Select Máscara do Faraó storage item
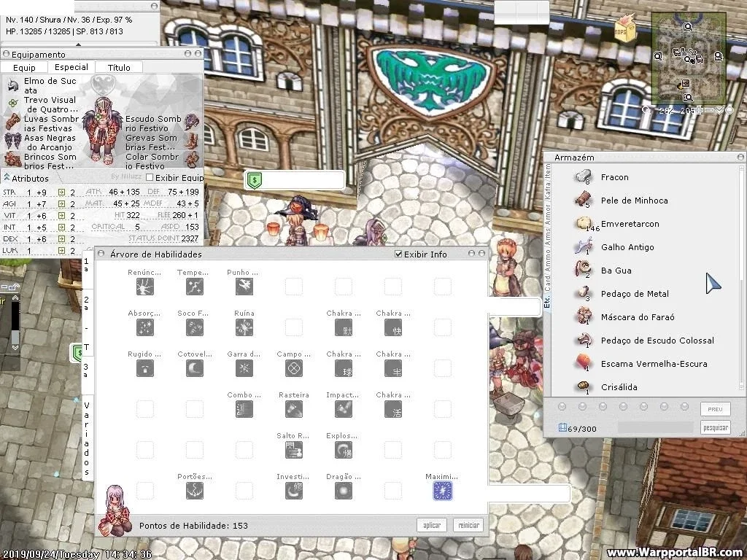The width and height of the screenshot is (747, 560). (638, 317)
